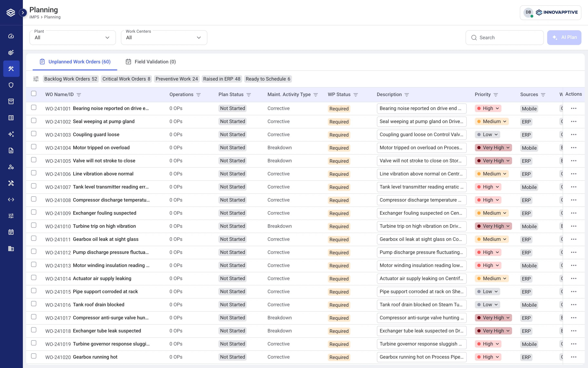The height and width of the screenshot is (368, 588).
Task: Open the document icon in sidebar
Action: [x=11, y=150]
